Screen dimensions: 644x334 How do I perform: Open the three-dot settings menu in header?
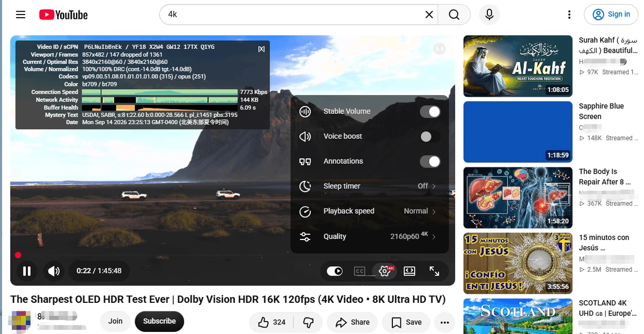tap(569, 14)
